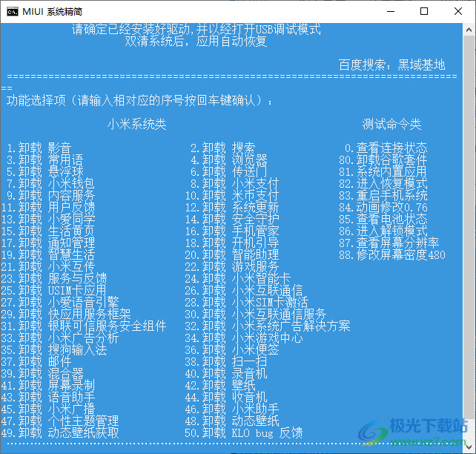Pick option 16 卸载 手机管家

[232, 231]
